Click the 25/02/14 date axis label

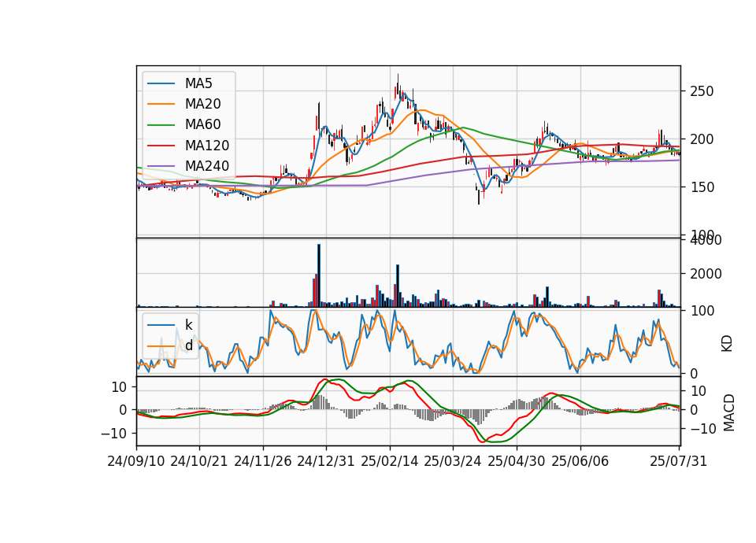390,462
